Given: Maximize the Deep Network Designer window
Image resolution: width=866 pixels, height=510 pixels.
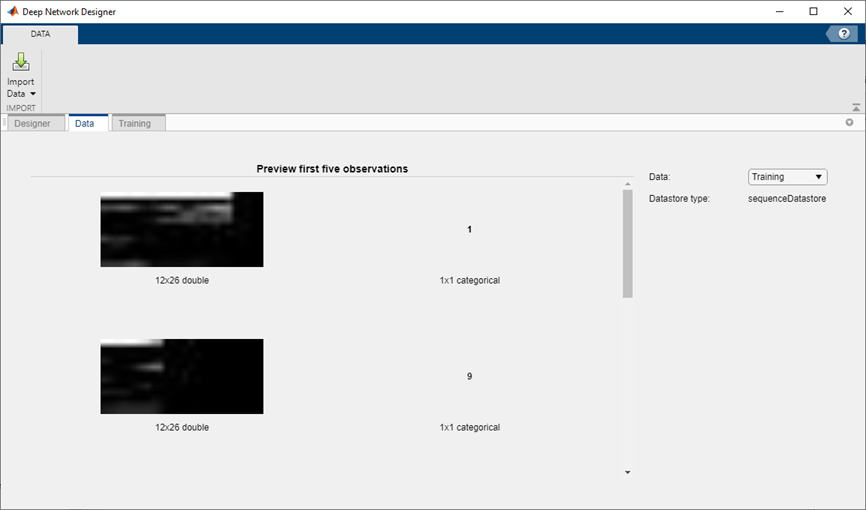Looking at the screenshot, I should (x=814, y=12).
